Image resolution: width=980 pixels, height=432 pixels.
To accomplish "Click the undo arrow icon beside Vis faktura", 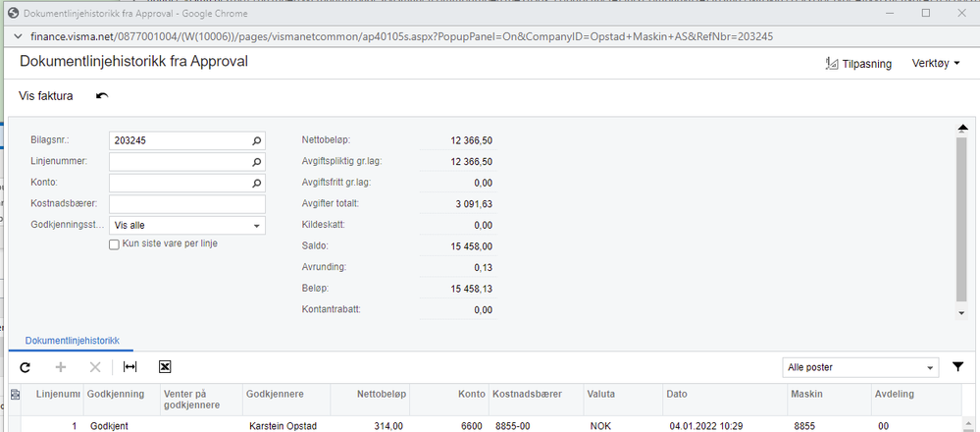I will pyautogui.click(x=102, y=96).
